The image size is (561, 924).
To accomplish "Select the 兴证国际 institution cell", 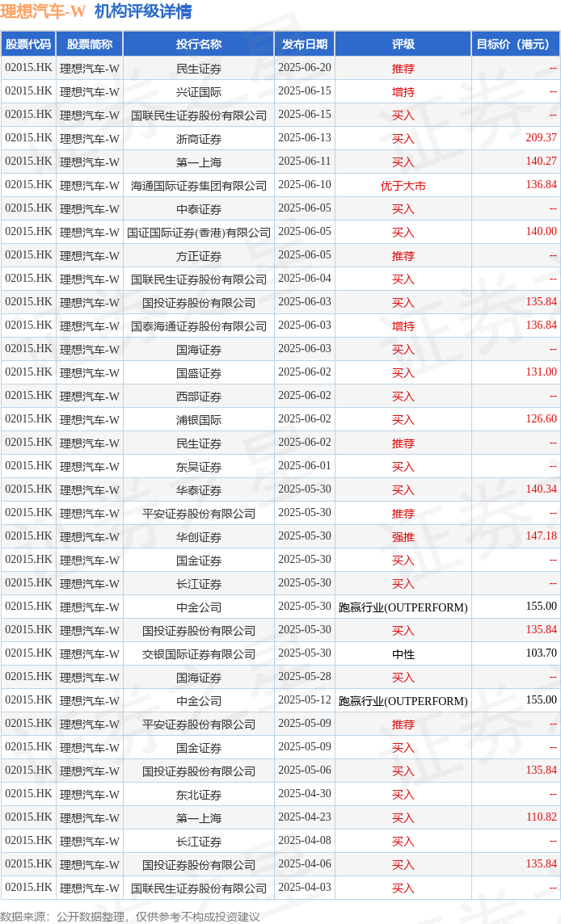I will pyautogui.click(x=199, y=92).
